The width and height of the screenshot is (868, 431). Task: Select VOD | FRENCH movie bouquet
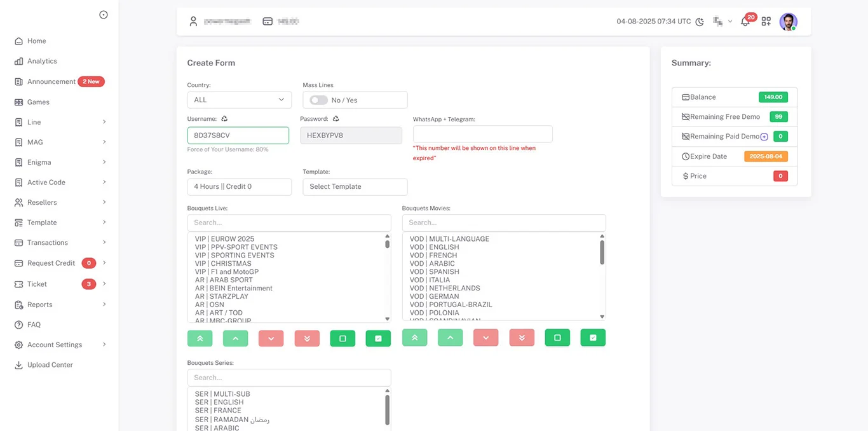pos(433,256)
